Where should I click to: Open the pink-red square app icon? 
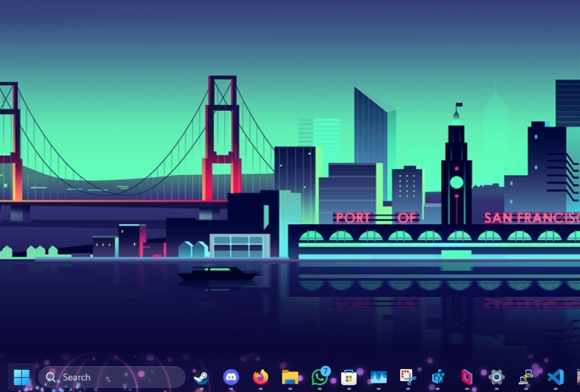(467, 377)
